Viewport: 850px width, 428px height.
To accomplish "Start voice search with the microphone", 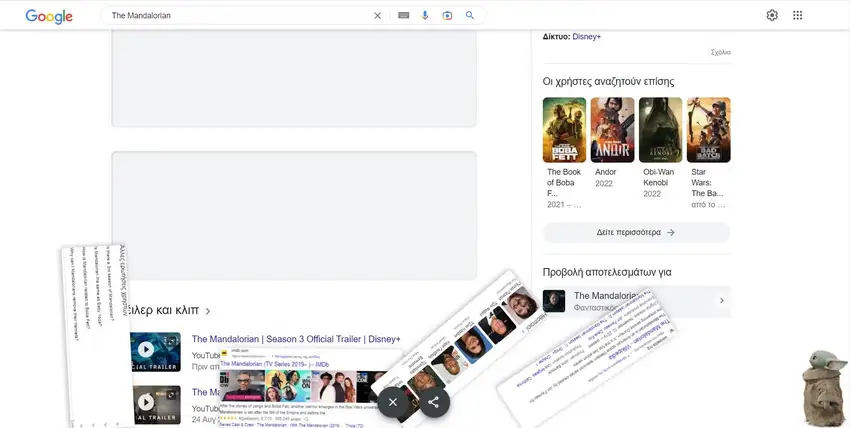I will tap(425, 16).
